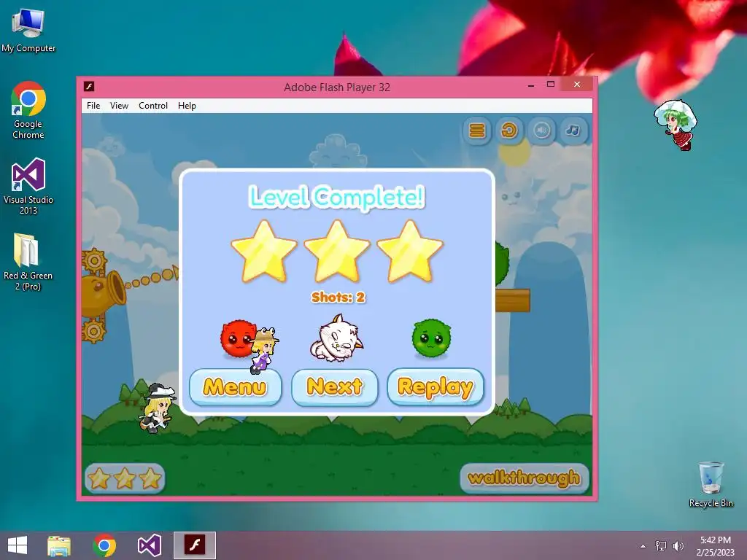This screenshot has width=747, height=560.
Task: Open the File menu
Action: click(93, 106)
